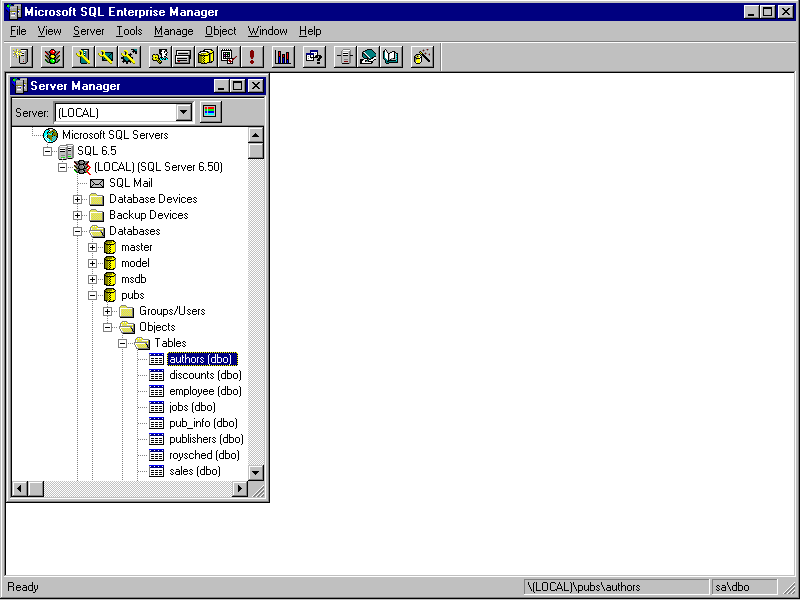Click the red exclamation mark toolbar icon
Screen dimensions: 800x600
click(x=252, y=57)
